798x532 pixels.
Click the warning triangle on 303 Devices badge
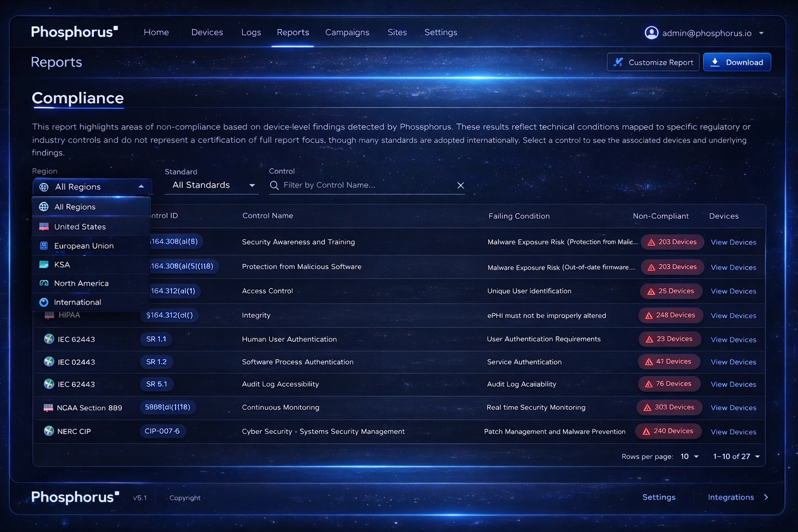click(x=647, y=407)
